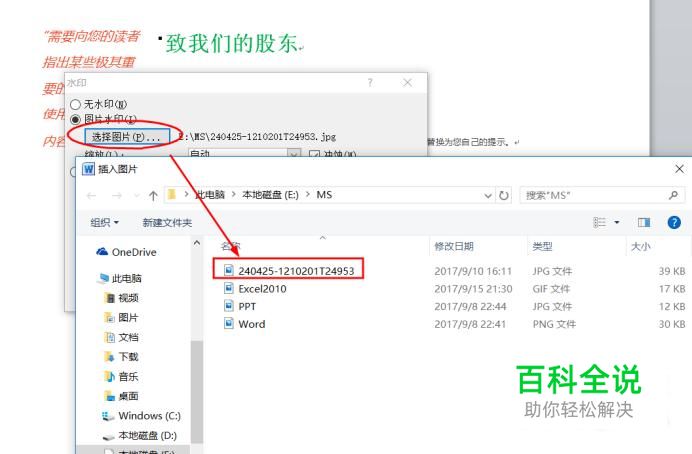The width and height of the screenshot is (692, 454).
Task: Open the 缩放 scale dropdown in watermark dialog
Action: (293, 154)
